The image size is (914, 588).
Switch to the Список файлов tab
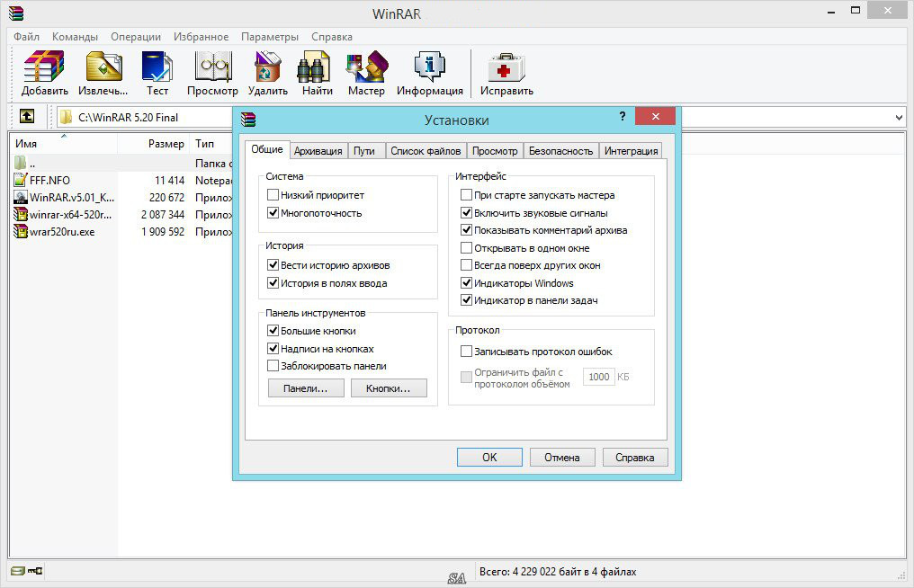tap(426, 151)
